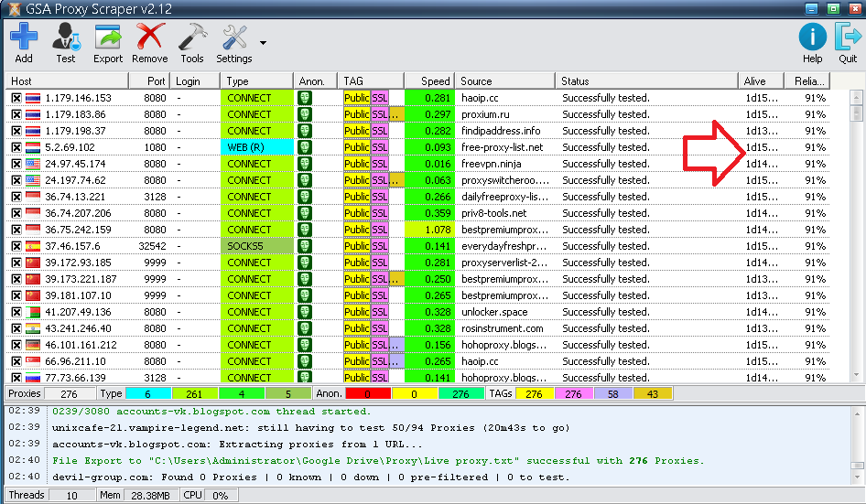The width and height of the screenshot is (866, 504).
Task: Click flag icon of 41.207.49.136
Action: [x=33, y=313]
